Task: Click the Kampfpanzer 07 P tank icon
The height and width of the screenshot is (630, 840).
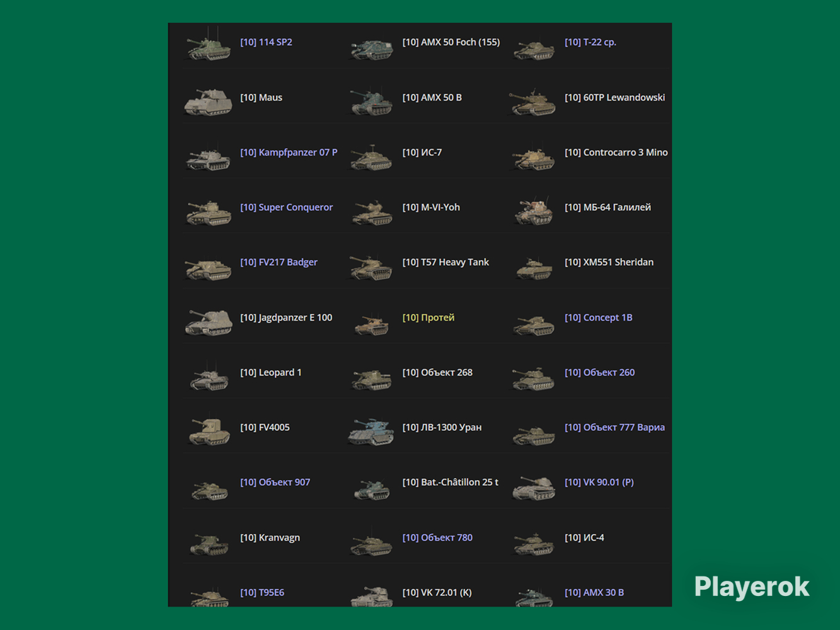Action: (209, 157)
